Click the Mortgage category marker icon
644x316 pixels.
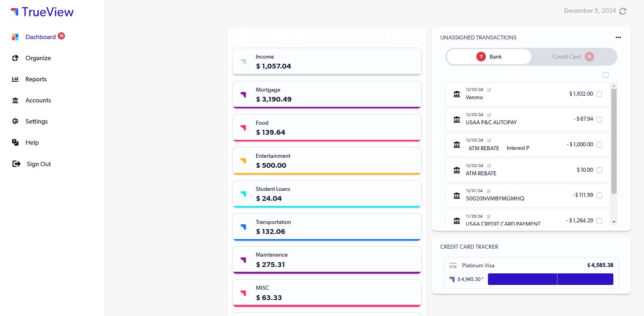(x=243, y=95)
